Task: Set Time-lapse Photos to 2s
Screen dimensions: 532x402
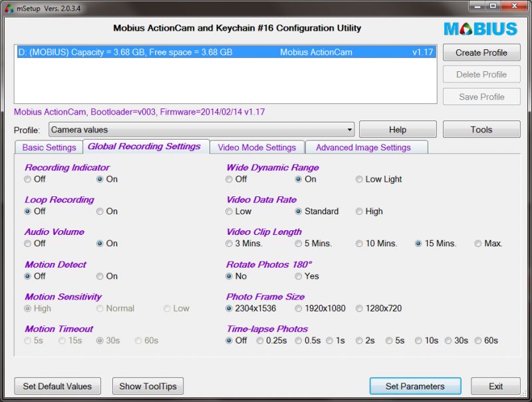Action: (365, 341)
